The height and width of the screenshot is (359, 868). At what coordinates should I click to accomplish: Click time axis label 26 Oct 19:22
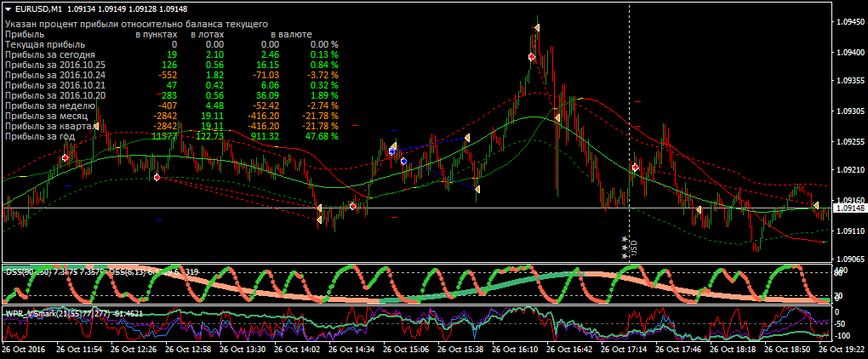(x=842, y=350)
